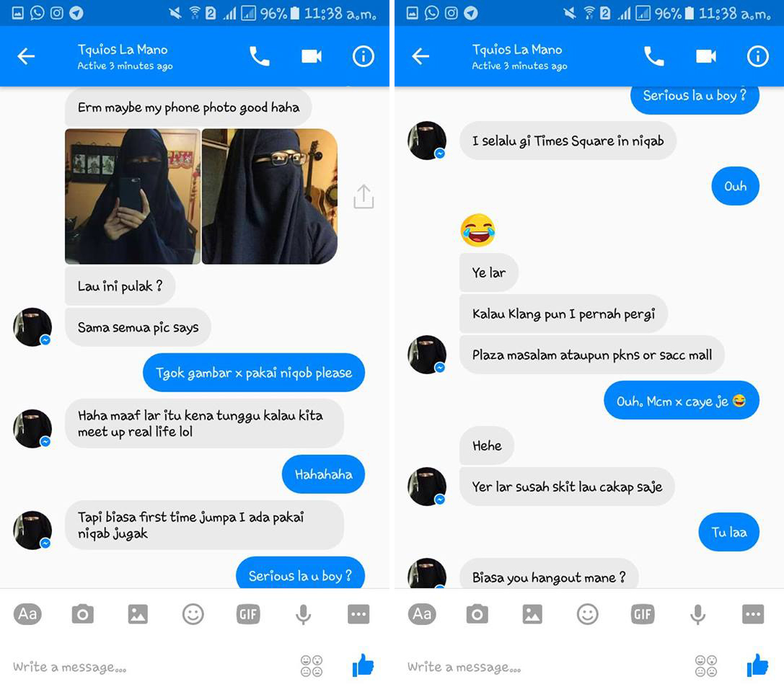Focus right Write a message field
This screenshot has width=784, height=692.
coord(545,667)
